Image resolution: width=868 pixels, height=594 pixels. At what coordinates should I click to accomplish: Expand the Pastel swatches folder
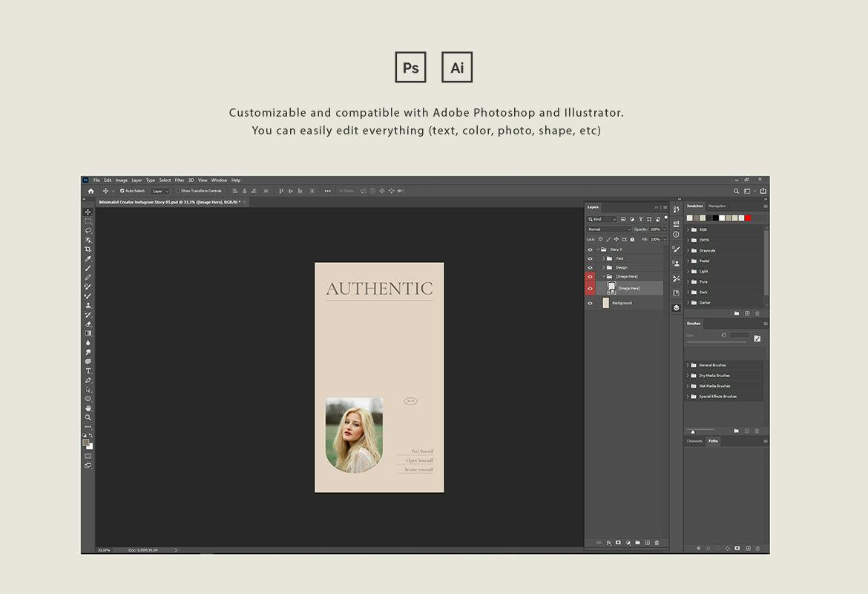point(688,261)
